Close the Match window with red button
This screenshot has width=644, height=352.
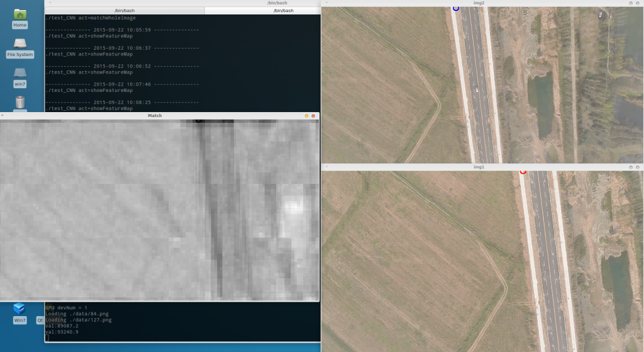tap(314, 116)
